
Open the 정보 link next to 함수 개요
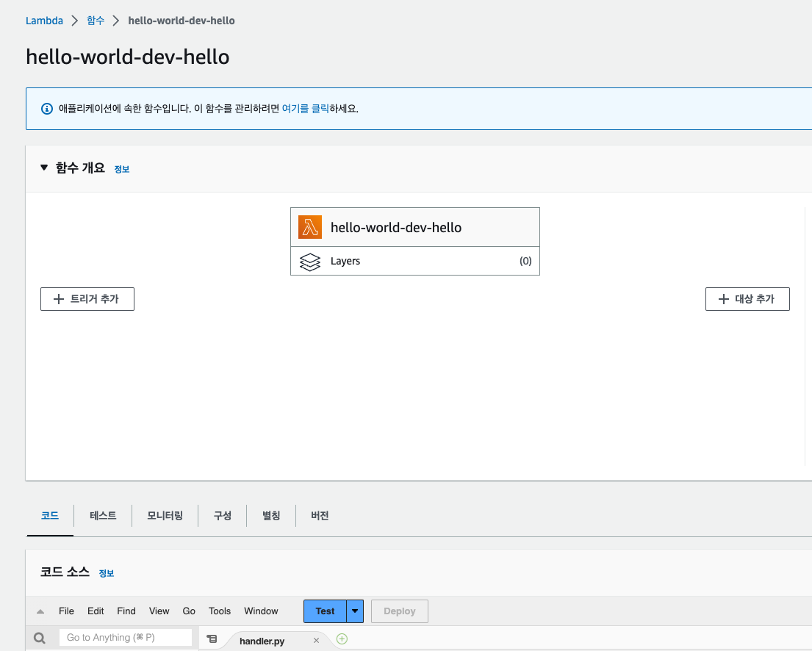pyautogui.click(x=122, y=169)
